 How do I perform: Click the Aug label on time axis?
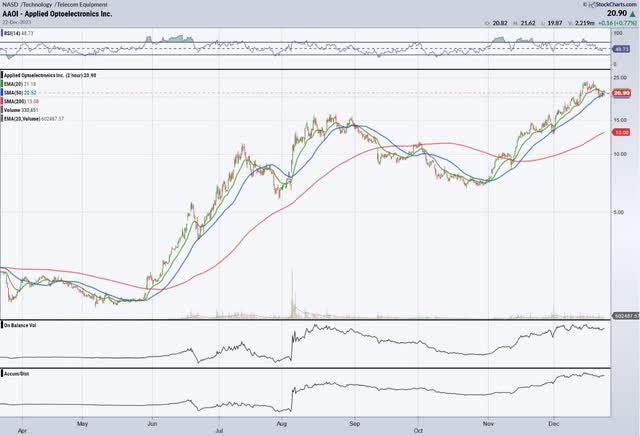pos(282,424)
